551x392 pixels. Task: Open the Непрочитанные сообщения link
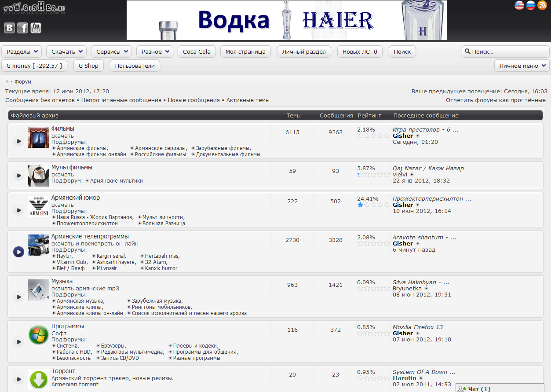point(121,100)
